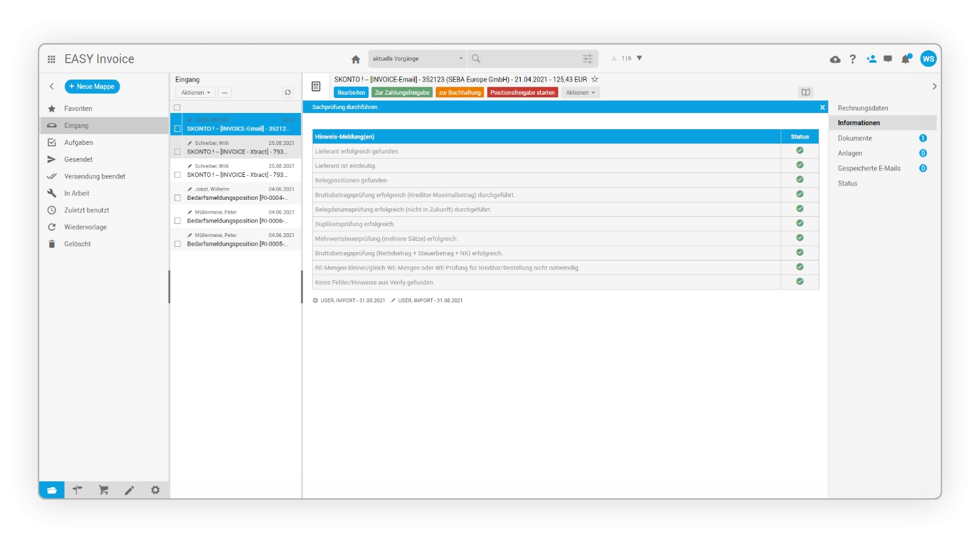Viewport: 980px width, 544px height.
Task: Open Aktionen dropdown beside Positionsfreigabe starten
Action: (x=580, y=93)
